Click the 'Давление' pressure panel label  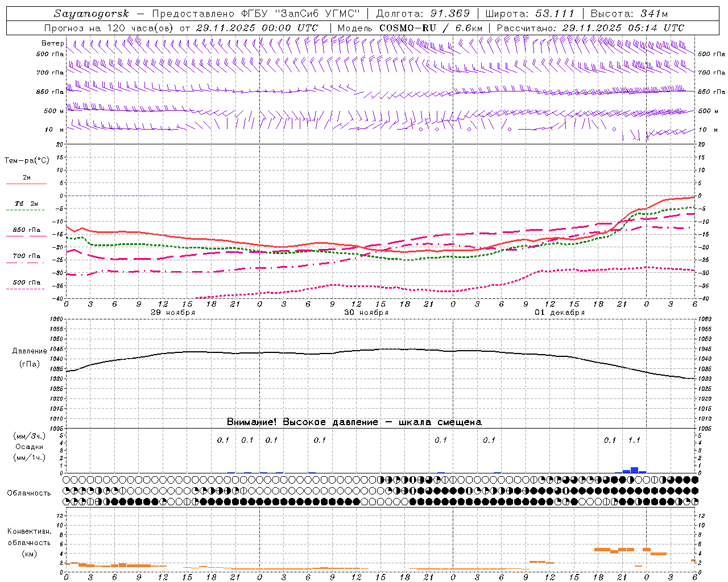(x=28, y=351)
